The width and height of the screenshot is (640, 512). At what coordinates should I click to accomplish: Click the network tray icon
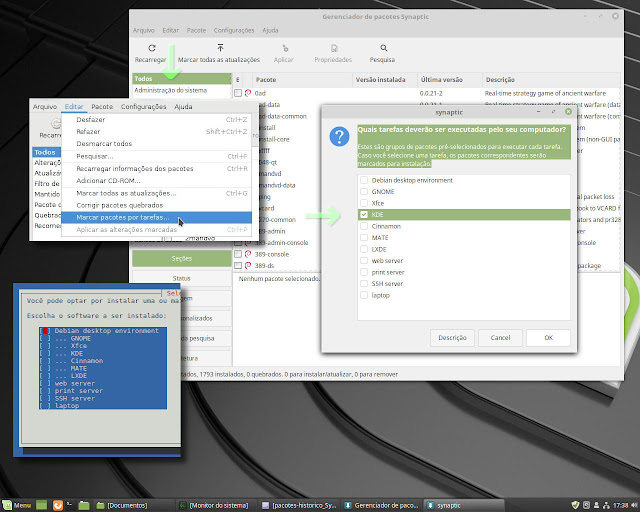606,505
